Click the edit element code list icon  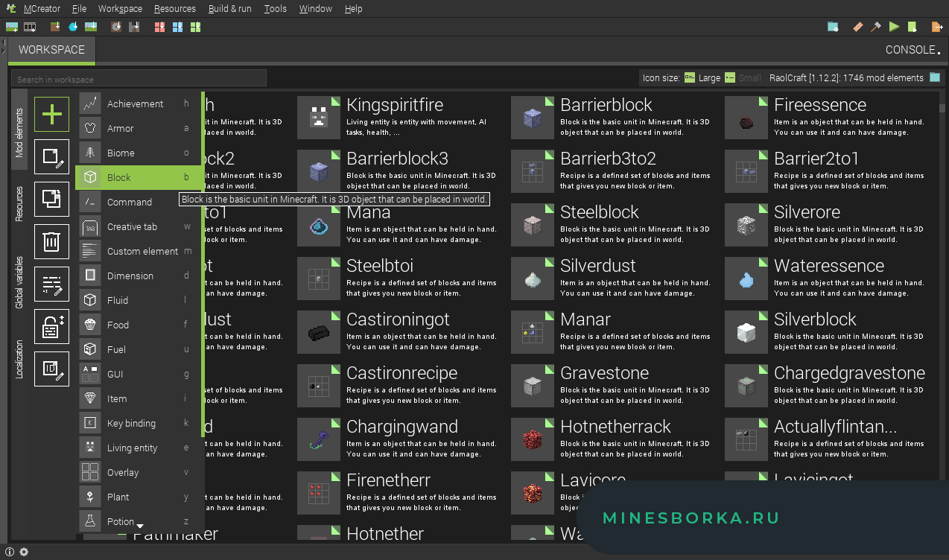(51, 284)
